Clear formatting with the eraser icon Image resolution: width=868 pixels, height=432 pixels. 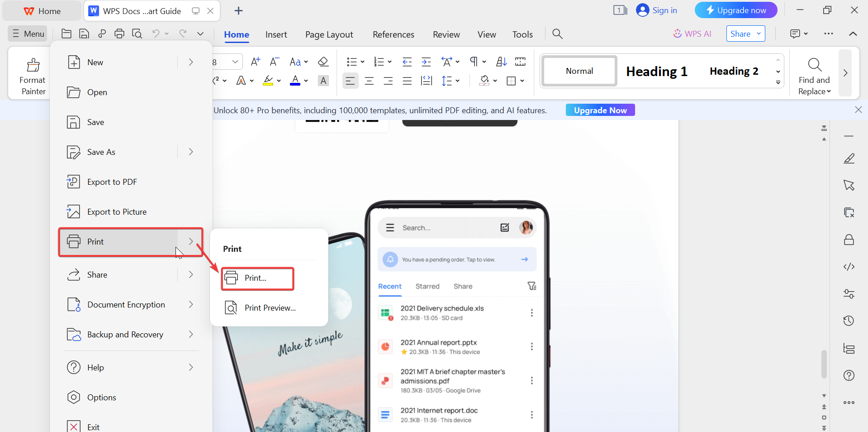click(323, 62)
